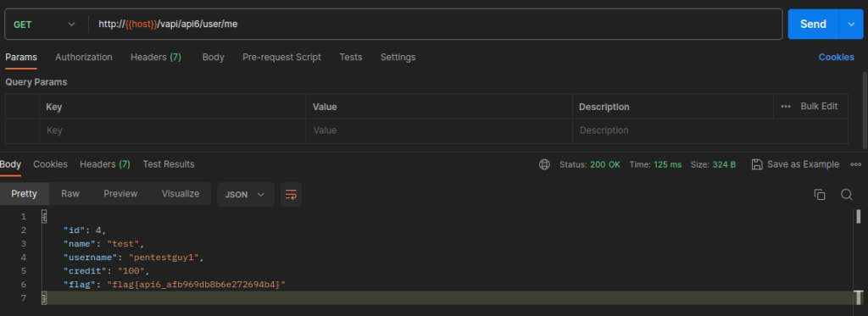The image size is (868, 316).
Task: Click the response body vertical scrollbar
Action: click(859, 216)
